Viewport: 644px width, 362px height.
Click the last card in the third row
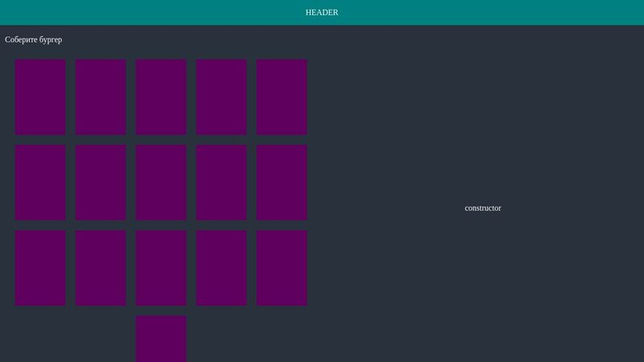point(282,268)
